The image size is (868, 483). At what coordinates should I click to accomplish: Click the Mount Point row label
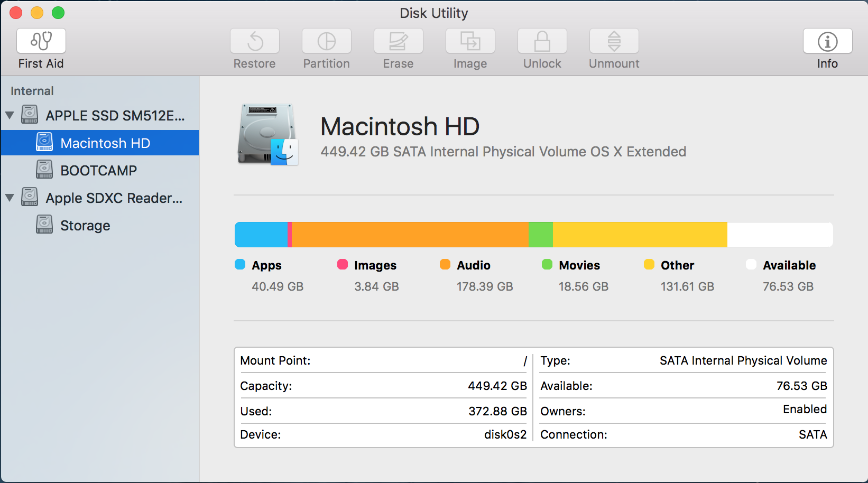[275, 360]
